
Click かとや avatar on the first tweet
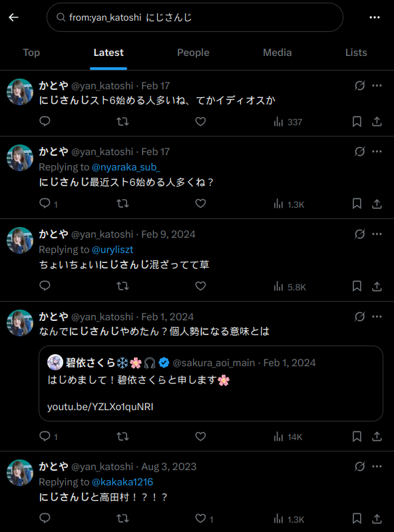pos(20,92)
